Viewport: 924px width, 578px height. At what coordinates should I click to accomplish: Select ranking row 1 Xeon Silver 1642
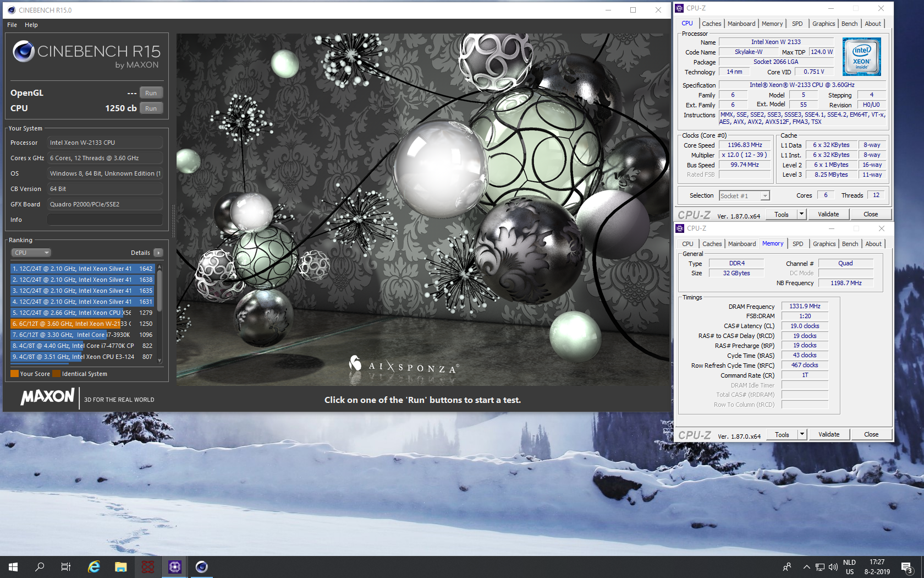click(x=82, y=269)
